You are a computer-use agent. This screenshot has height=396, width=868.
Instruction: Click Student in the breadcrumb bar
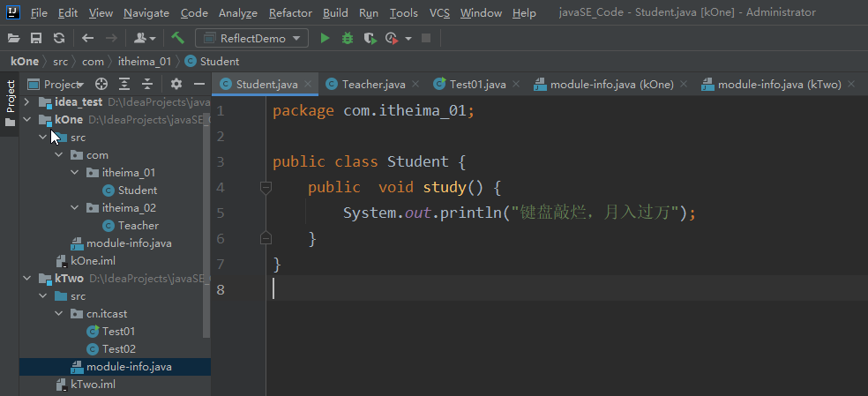point(212,62)
